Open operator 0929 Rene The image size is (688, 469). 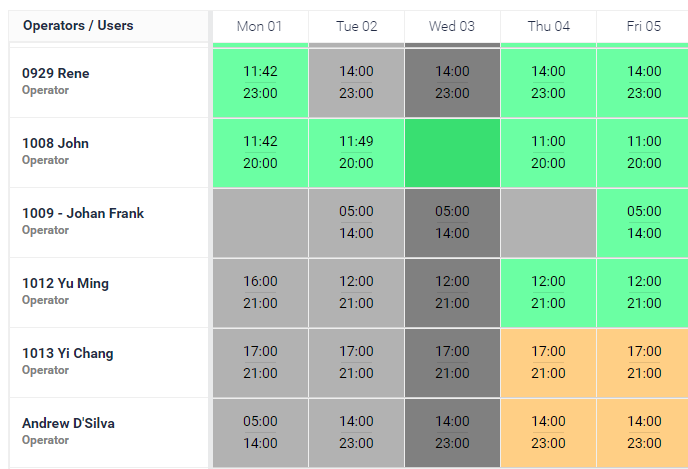click(x=56, y=73)
